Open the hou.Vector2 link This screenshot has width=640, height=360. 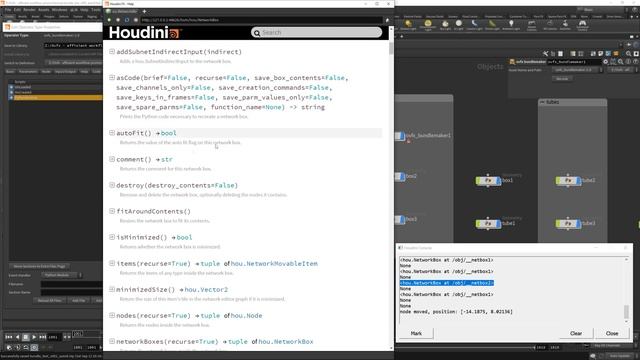[x=206, y=289]
